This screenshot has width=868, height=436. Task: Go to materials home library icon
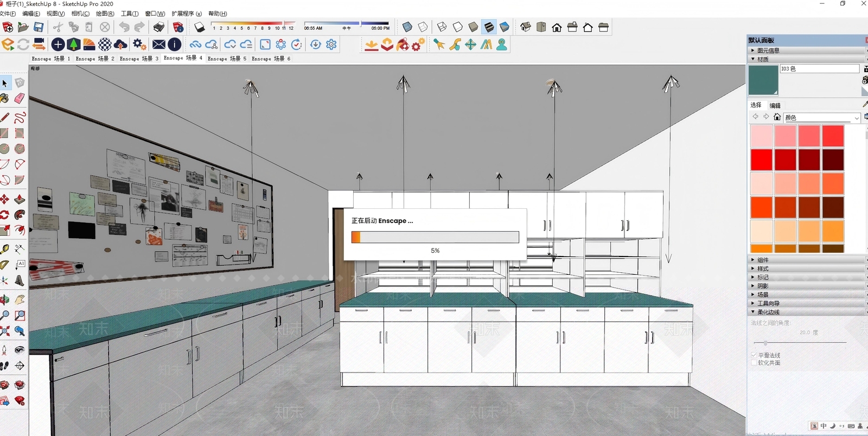[777, 117]
